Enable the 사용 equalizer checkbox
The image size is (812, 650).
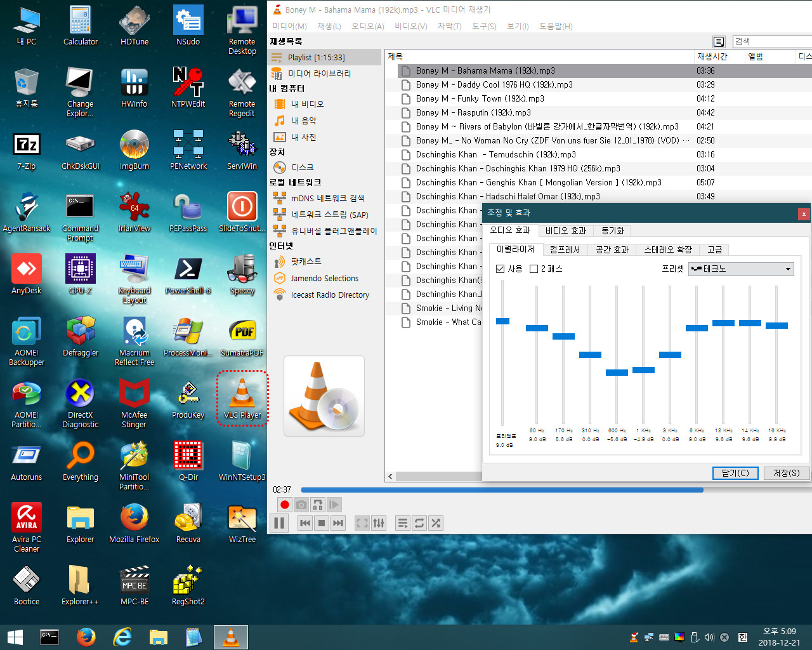coord(500,269)
